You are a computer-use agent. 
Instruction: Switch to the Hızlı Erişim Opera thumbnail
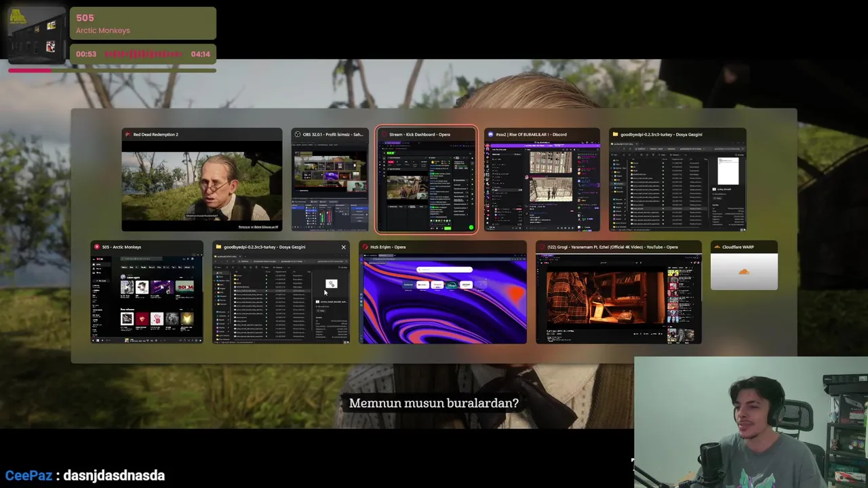[x=443, y=298]
